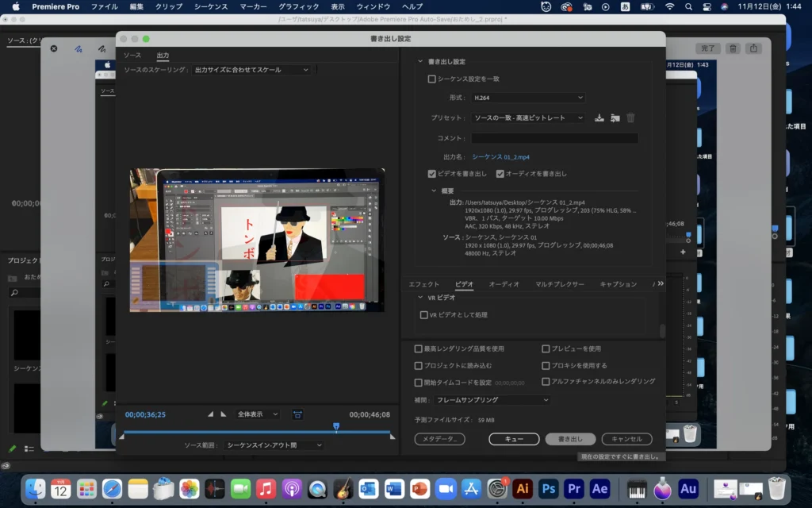Open Adobe Audition from the dock
The image size is (812, 508).
688,488
